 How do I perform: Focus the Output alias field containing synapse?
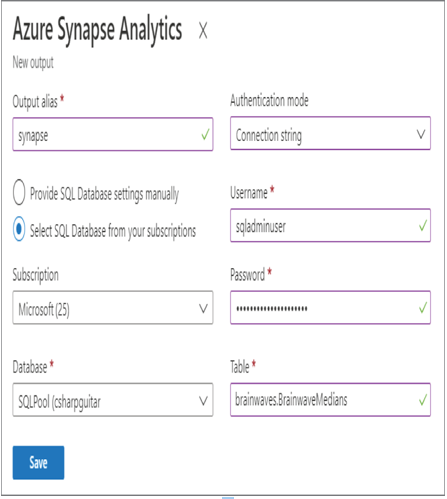click(113, 134)
